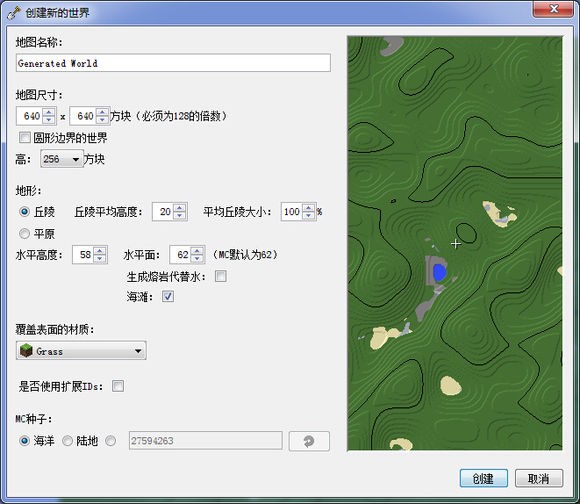
Task: Enable the 圆形边界的世界 checkbox
Action: pyautogui.click(x=25, y=138)
